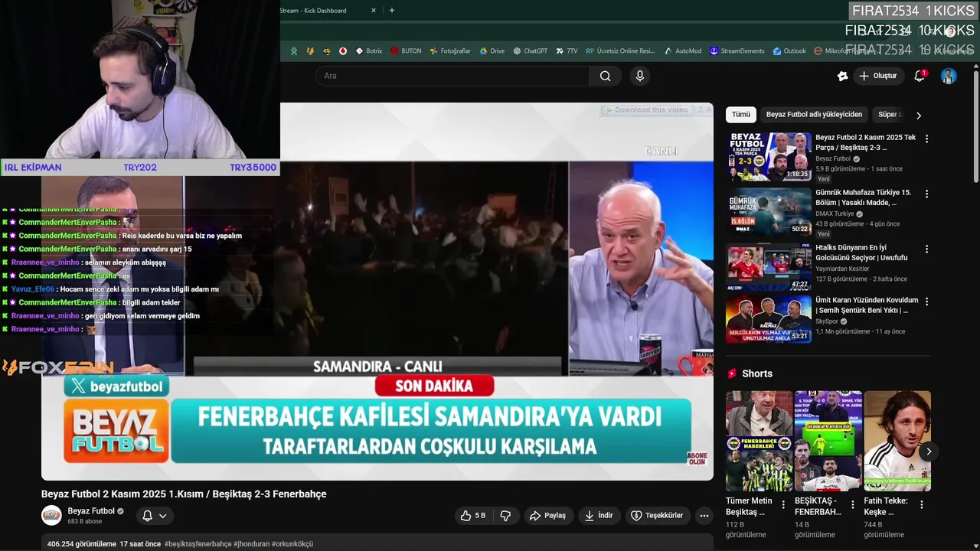980x551 pixels.
Task: Focus the Ara search field
Action: tap(452, 76)
